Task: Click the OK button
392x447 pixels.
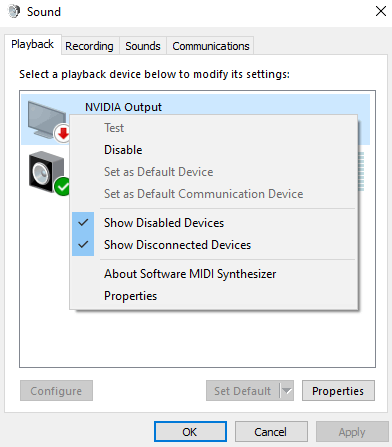Action: (x=190, y=432)
